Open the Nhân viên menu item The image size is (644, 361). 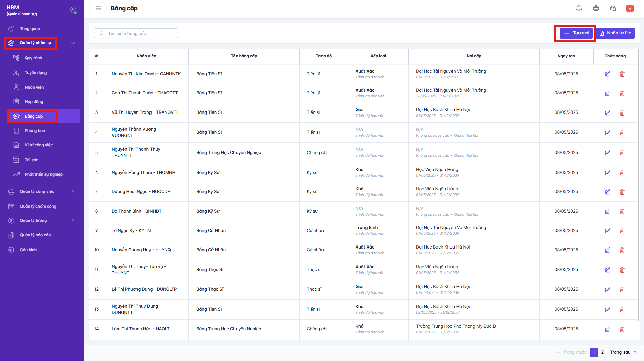coord(34,87)
